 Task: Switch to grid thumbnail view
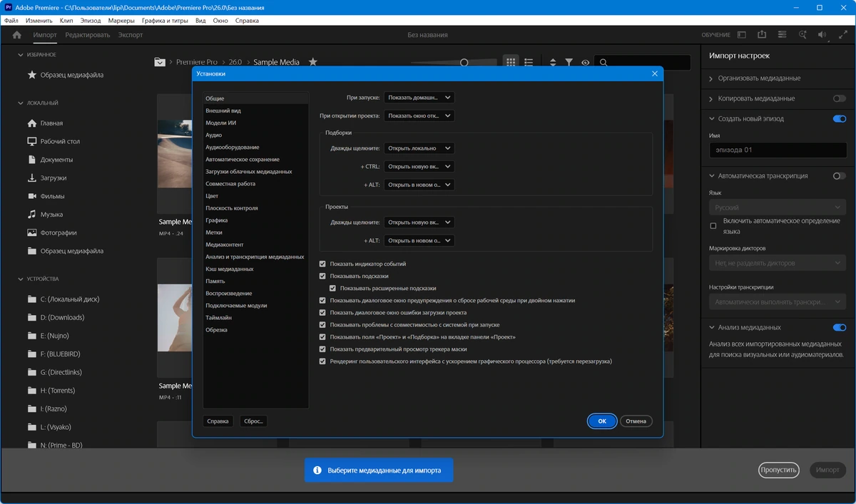[511, 63]
